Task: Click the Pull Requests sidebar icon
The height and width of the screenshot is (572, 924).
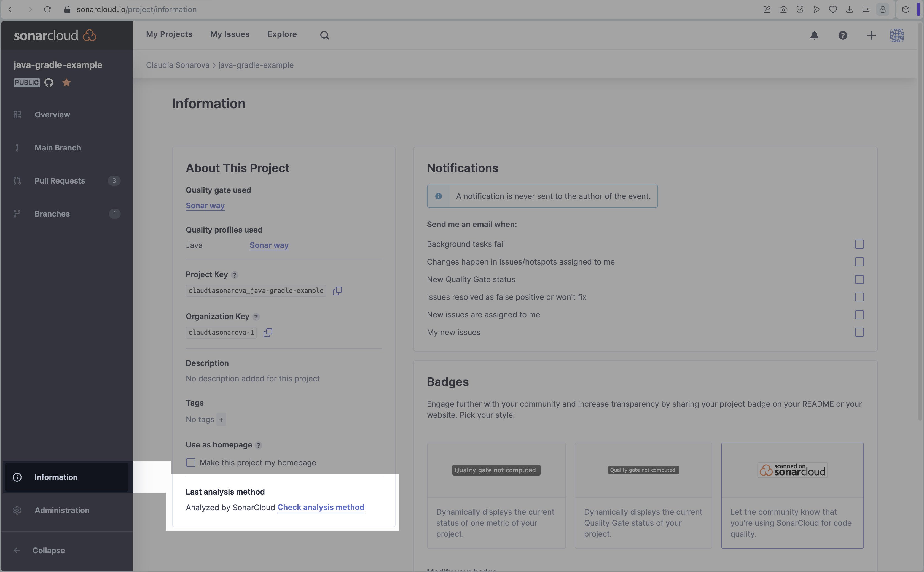Action: pyautogui.click(x=17, y=181)
